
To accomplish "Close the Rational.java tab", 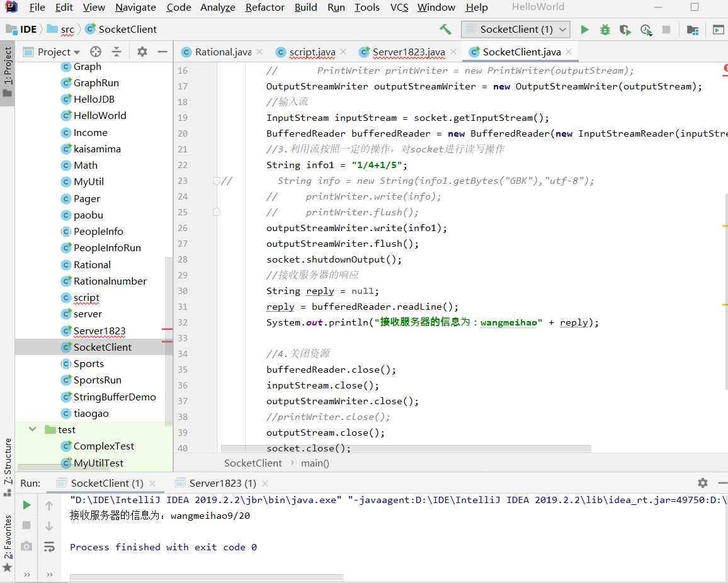I will coord(259,52).
